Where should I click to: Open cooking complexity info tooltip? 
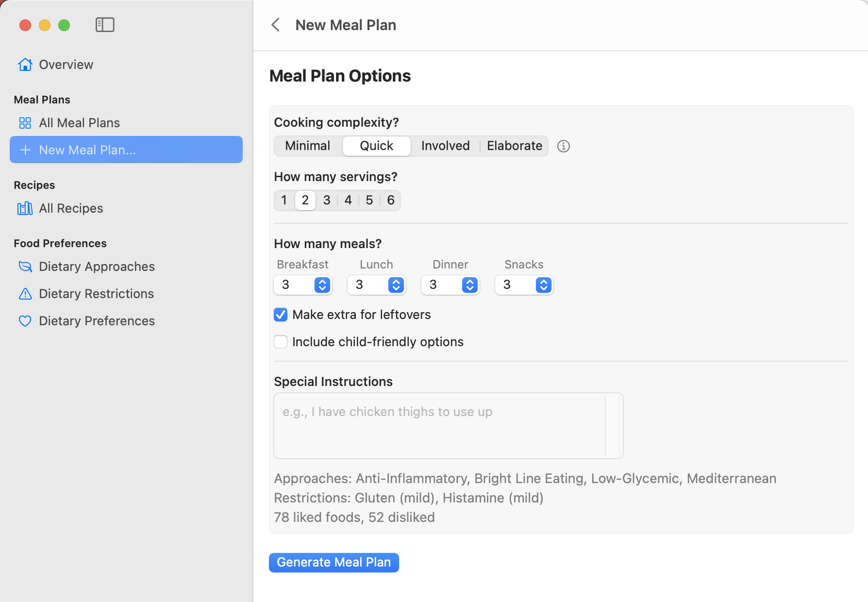(x=563, y=146)
